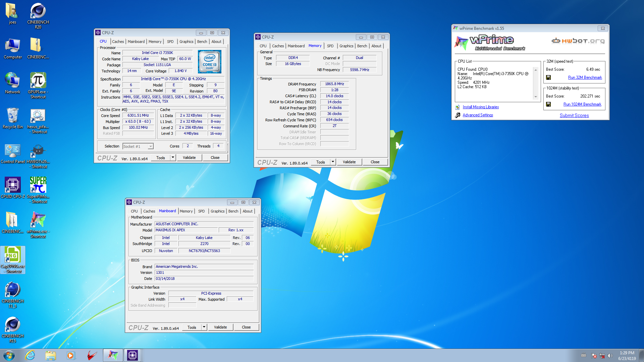Switch to wPrime taskbar button

[113, 355]
